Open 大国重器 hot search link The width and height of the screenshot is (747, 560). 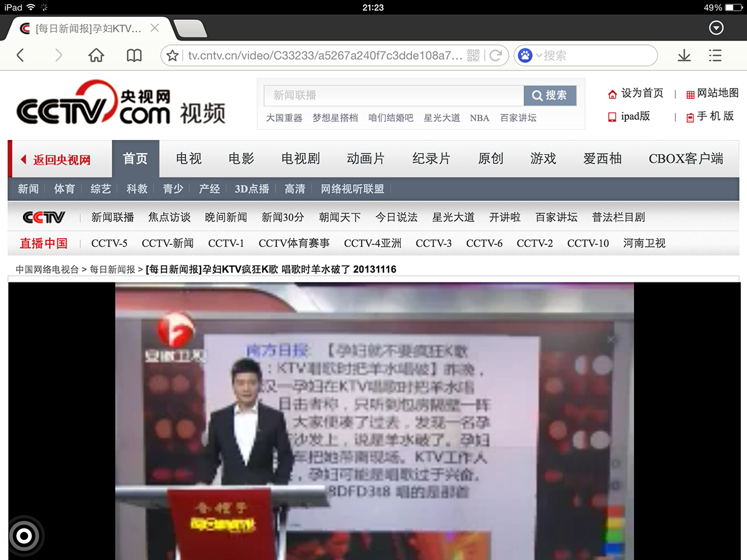click(284, 118)
